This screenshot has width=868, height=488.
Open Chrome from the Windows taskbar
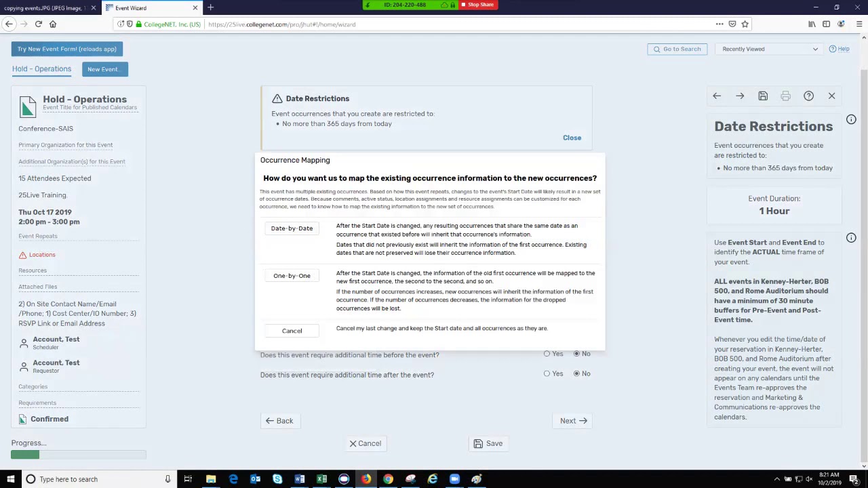pos(388,479)
